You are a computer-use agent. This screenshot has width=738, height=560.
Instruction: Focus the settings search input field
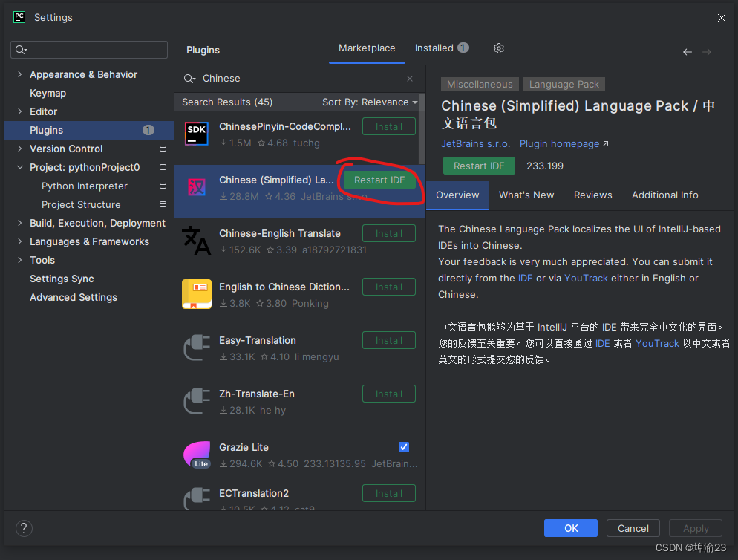[x=89, y=50]
